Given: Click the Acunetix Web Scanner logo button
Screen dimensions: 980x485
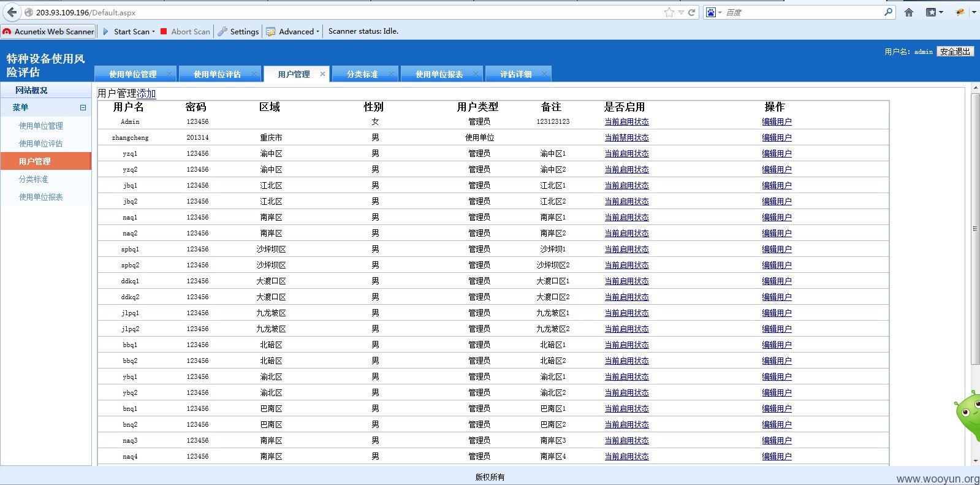Looking at the screenshot, I should point(48,31).
